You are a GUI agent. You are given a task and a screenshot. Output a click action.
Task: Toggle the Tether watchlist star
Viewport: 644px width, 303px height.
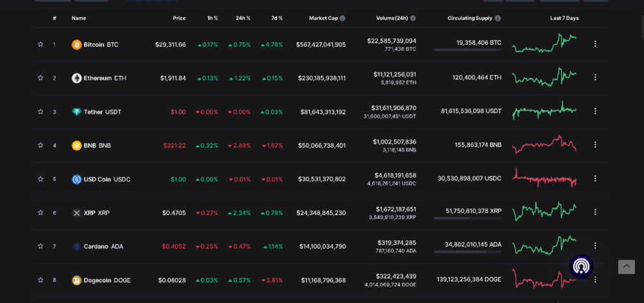[40, 112]
